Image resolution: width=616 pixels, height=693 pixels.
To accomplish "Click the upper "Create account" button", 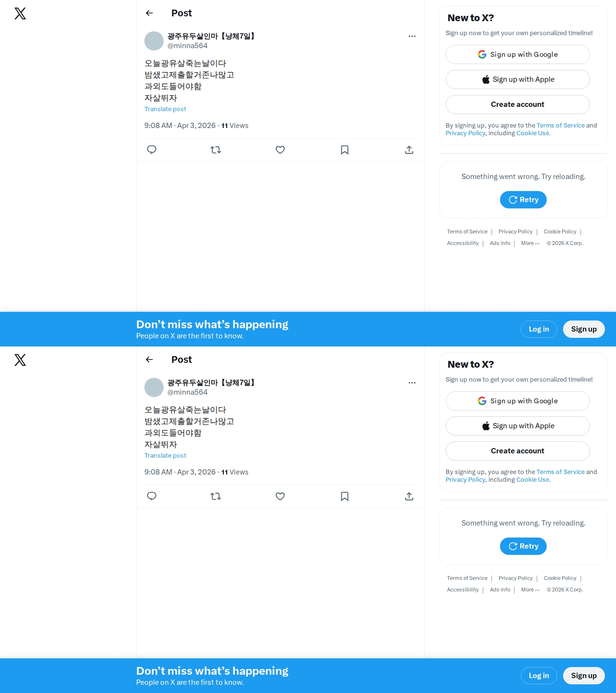I will (518, 104).
